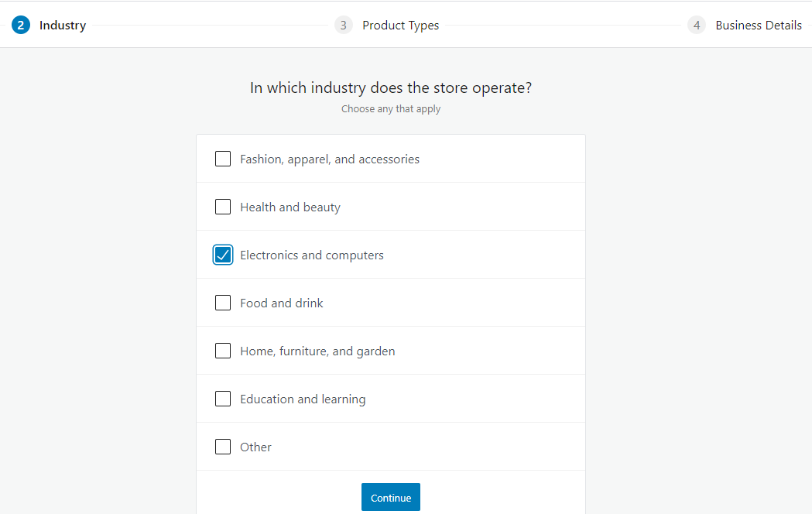Click the Fashion, apparel, and accessories label

pos(329,159)
